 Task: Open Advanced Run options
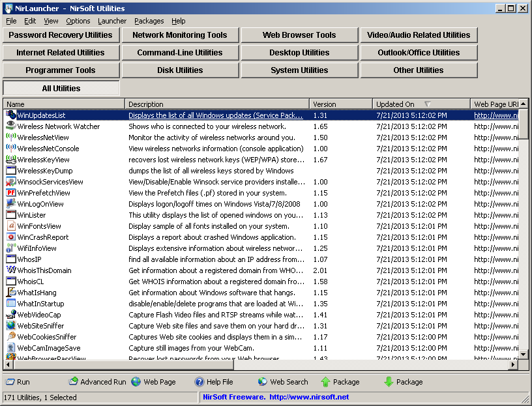pos(97,382)
